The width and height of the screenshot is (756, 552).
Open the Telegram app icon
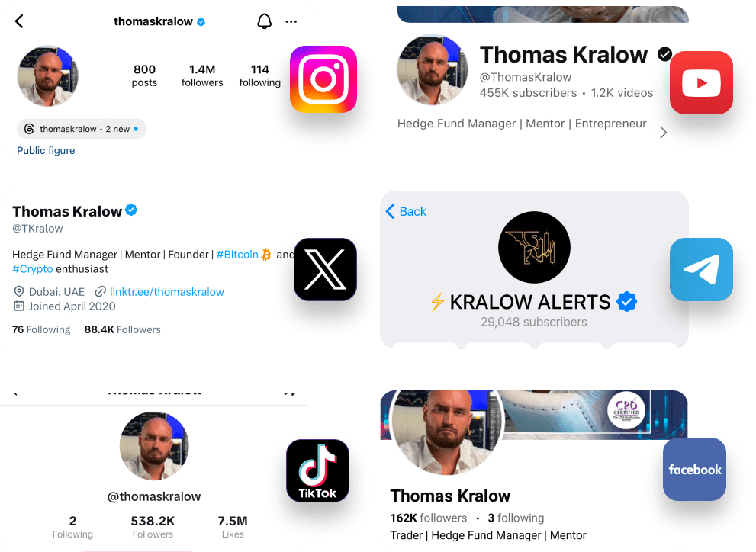point(701,269)
